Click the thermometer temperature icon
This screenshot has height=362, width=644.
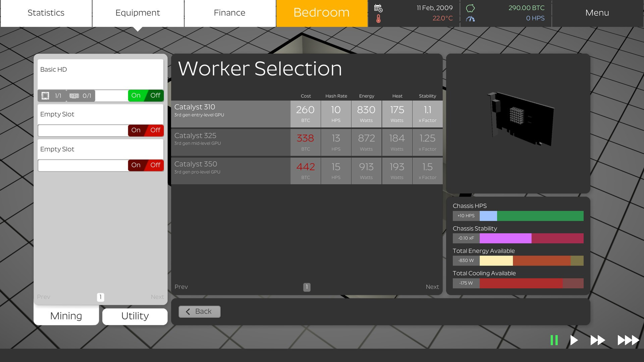378,19
